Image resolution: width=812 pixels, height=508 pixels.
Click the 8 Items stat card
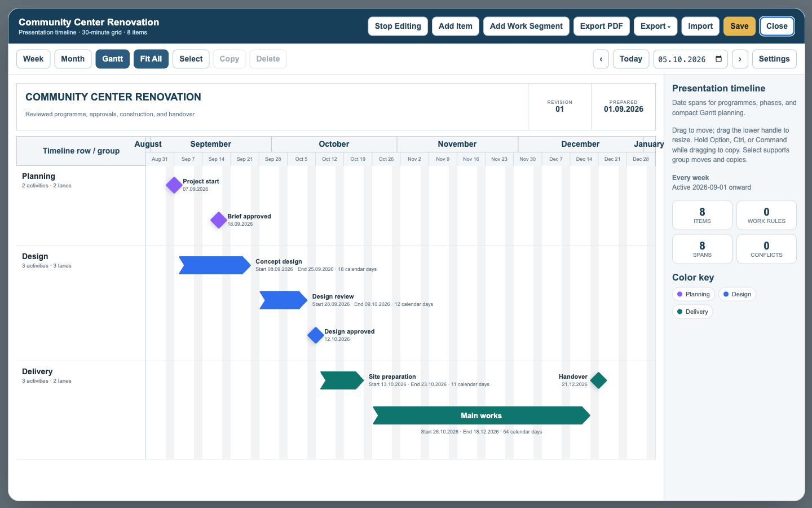click(x=702, y=215)
